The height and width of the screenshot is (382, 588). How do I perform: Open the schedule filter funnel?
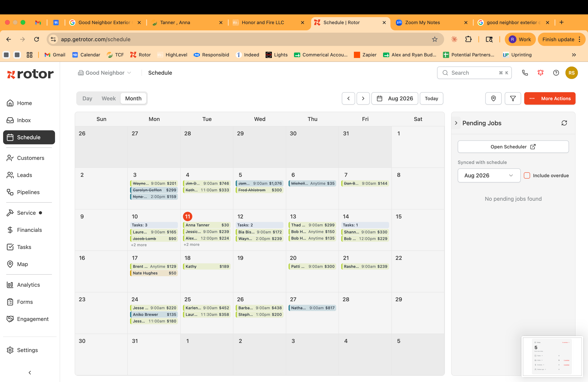tap(513, 98)
